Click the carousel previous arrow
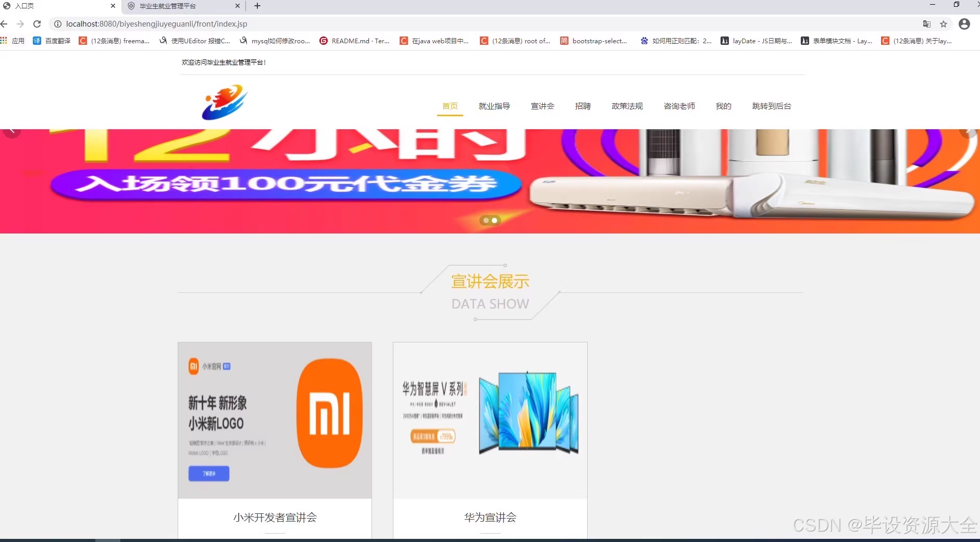980x542 pixels. pos(11,132)
